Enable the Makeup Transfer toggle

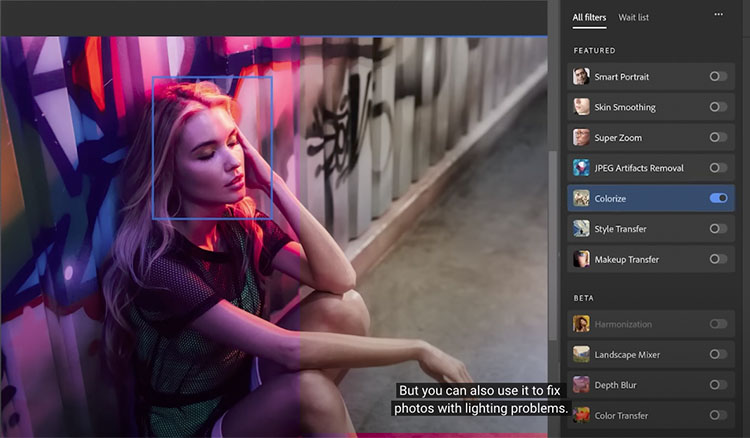click(718, 259)
